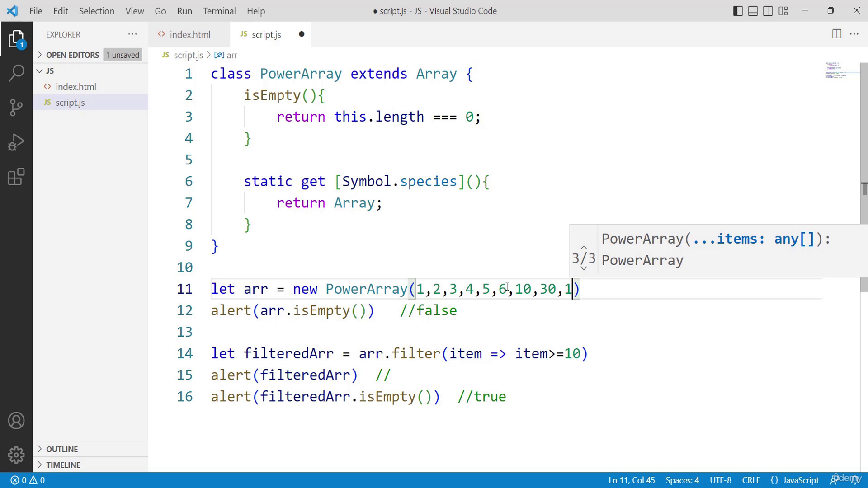
Task: Open Run and Debug view icon
Action: [x=16, y=142]
